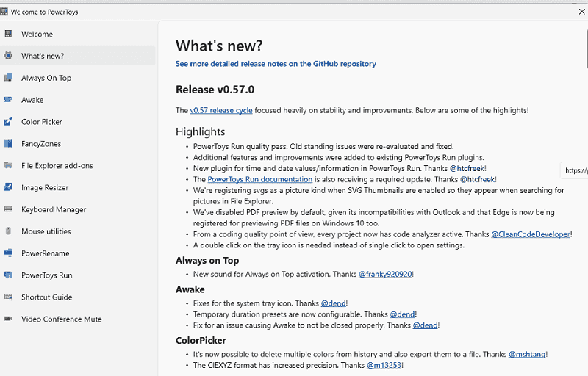Click the Awake section heading

[x=190, y=289]
